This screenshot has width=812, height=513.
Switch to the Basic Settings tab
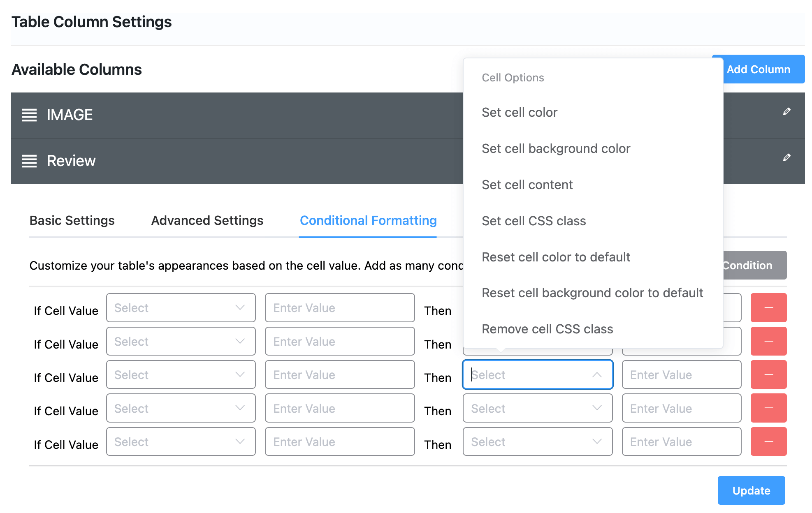(x=72, y=221)
